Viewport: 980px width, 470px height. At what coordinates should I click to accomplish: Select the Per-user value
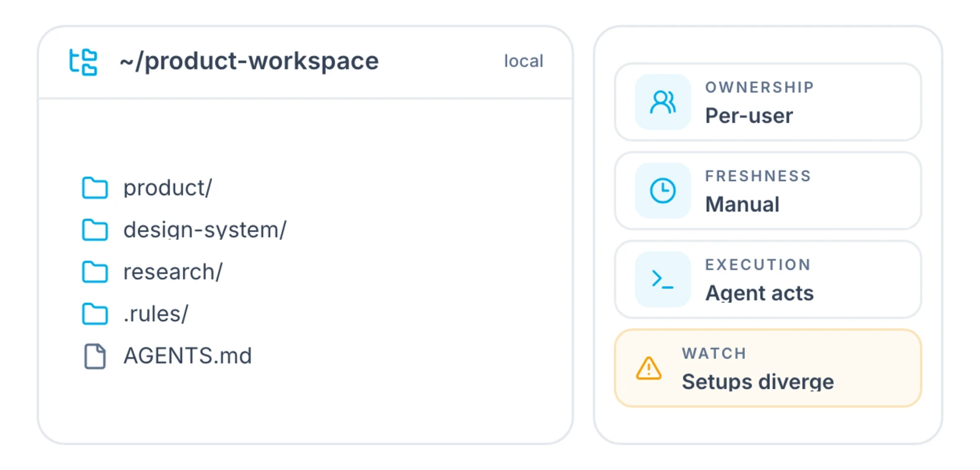tap(749, 116)
